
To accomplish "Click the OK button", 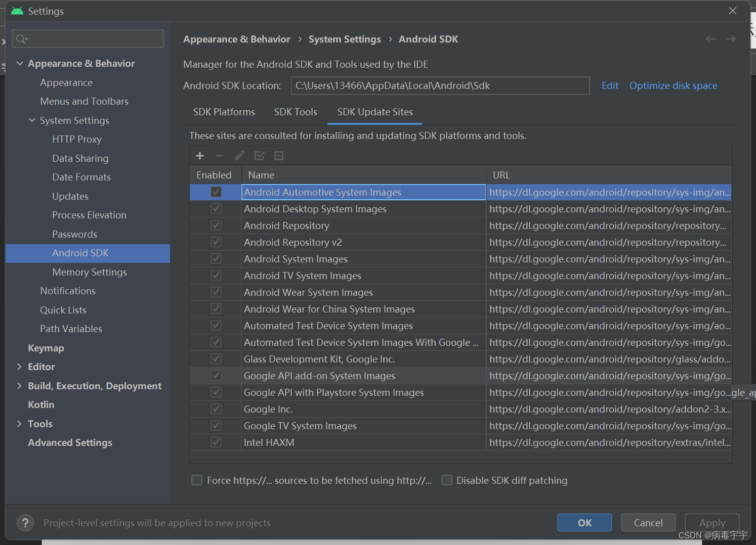I will (584, 523).
